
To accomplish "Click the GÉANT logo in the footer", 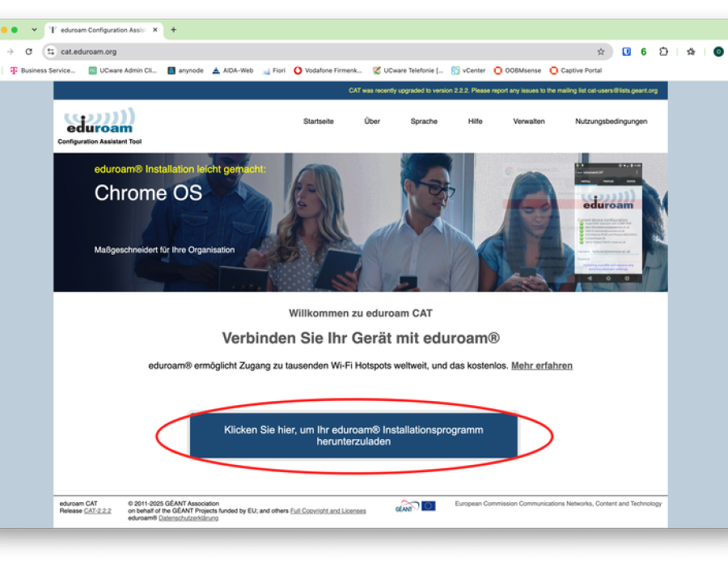I will coord(407,506).
